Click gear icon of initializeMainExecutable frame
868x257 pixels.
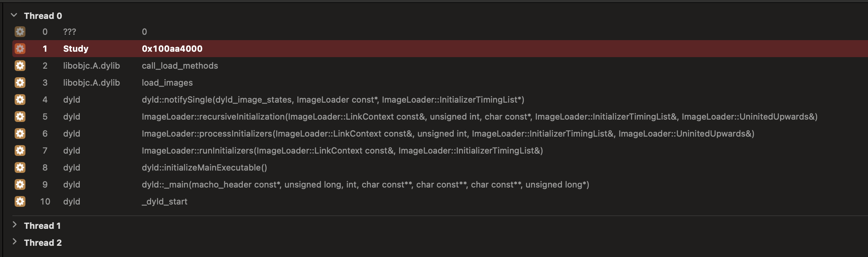(20, 167)
